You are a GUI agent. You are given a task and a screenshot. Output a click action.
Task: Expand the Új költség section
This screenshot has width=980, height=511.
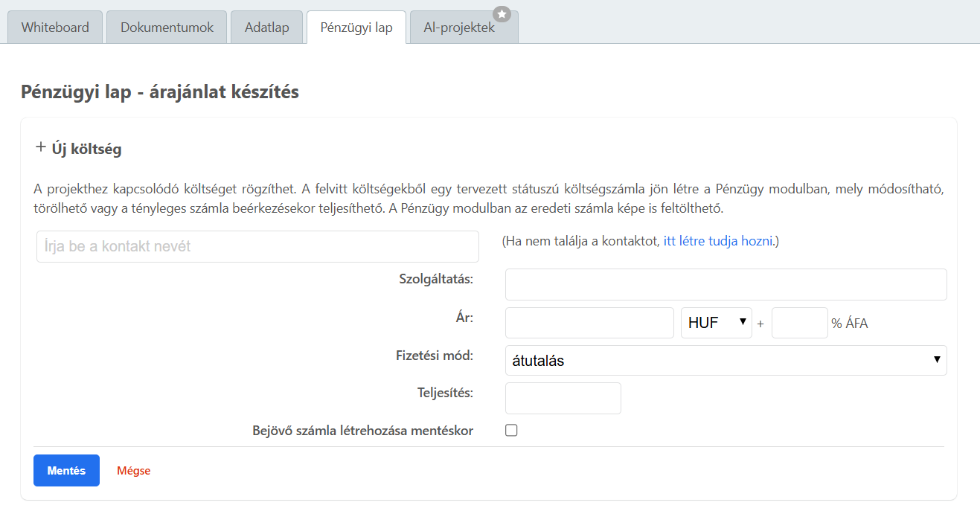(x=78, y=147)
